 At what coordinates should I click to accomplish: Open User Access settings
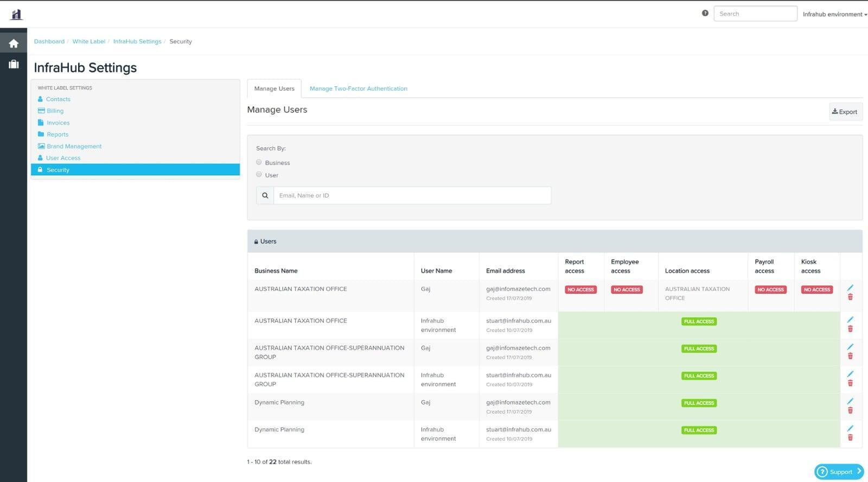63,158
